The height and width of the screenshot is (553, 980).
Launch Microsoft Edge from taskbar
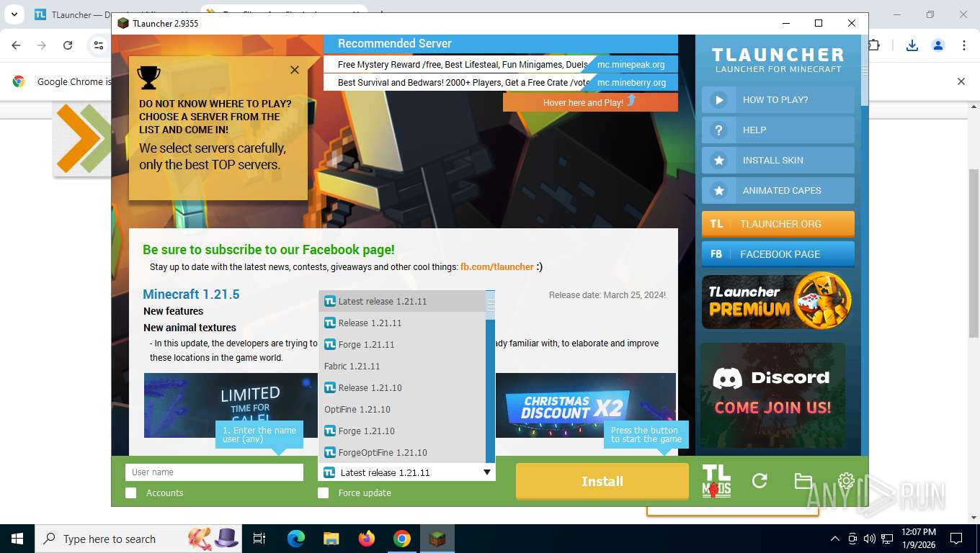pos(296,539)
